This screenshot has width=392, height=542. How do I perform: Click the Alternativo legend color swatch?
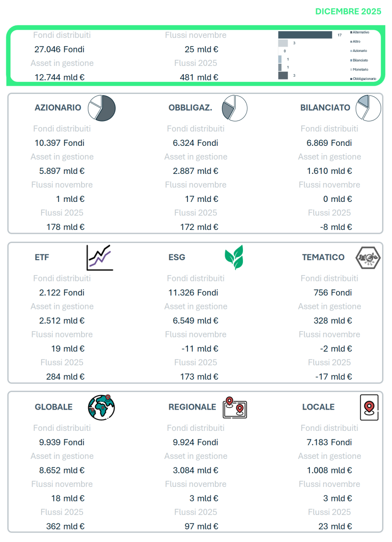[x=351, y=33]
